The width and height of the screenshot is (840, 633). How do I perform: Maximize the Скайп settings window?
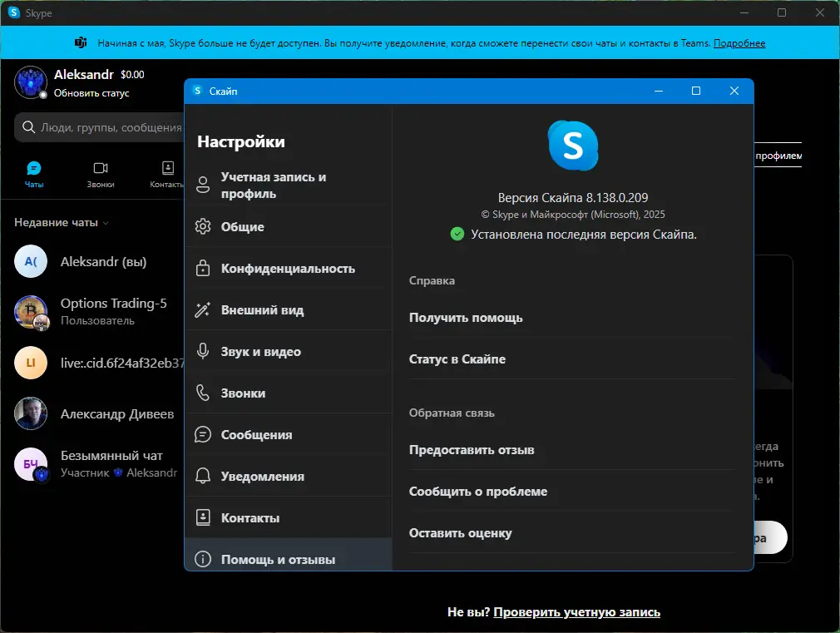point(696,91)
